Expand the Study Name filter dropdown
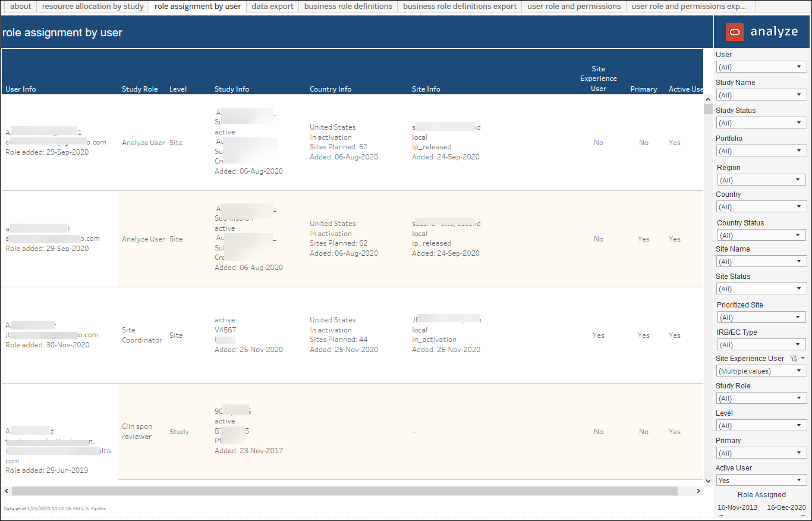 pyautogui.click(x=761, y=95)
